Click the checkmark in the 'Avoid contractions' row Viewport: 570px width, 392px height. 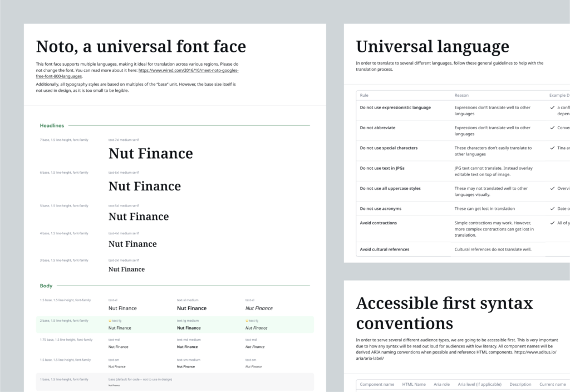pyautogui.click(x=552, y=223)
